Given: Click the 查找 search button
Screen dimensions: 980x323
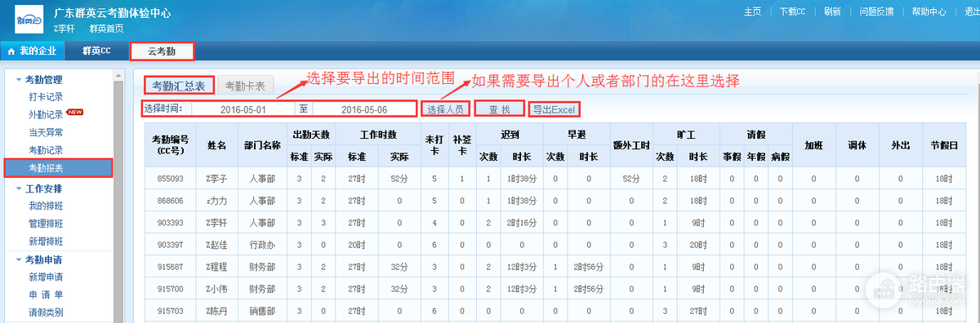Looking at the screenshot, I should pyautogui.click(x=499, y=109).
